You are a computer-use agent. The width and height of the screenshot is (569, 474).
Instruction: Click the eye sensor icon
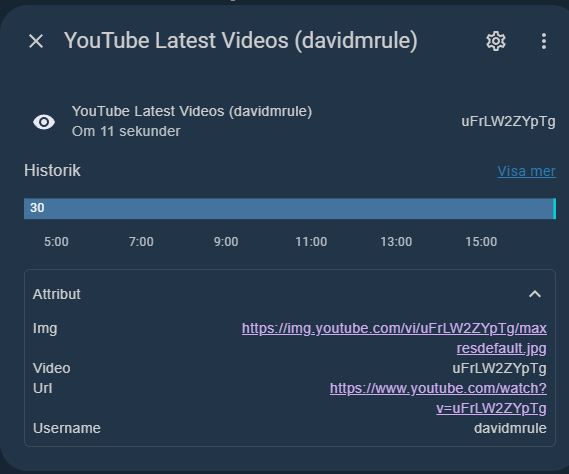(x=44, y=122)
